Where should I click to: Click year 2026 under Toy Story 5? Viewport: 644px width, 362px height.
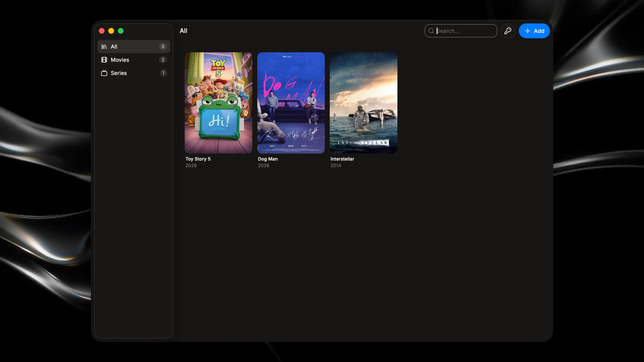click(191, 165)
